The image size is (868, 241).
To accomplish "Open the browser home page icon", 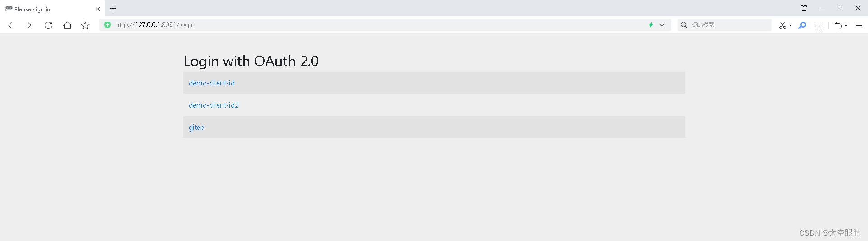I will (x=67, y=25).
